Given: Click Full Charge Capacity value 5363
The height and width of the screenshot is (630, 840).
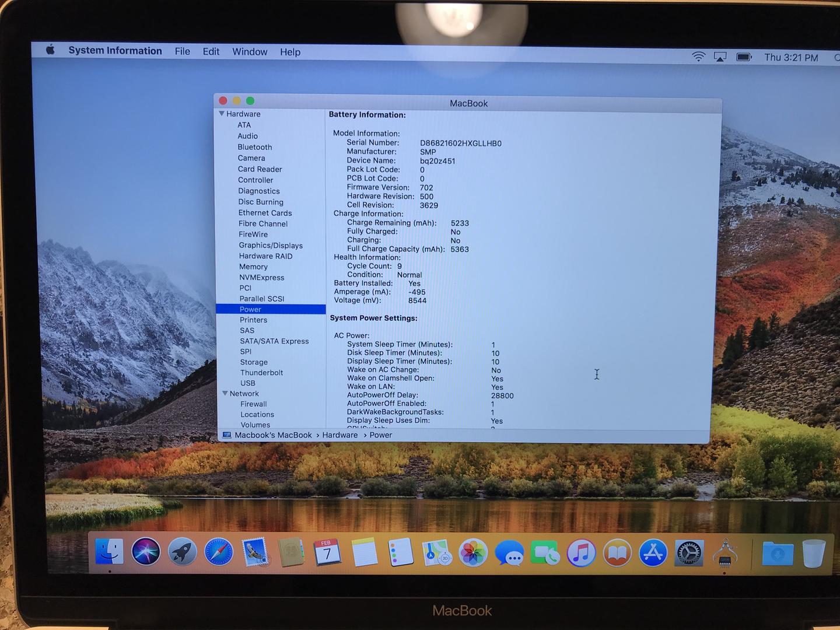Looking at the screenshot, I should point(460,249).
